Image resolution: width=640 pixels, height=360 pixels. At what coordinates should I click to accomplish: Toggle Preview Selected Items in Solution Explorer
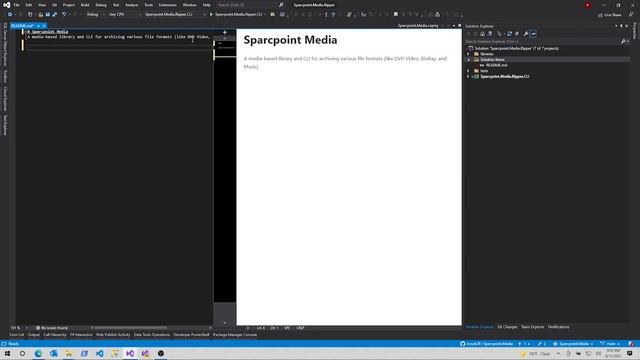533,34
